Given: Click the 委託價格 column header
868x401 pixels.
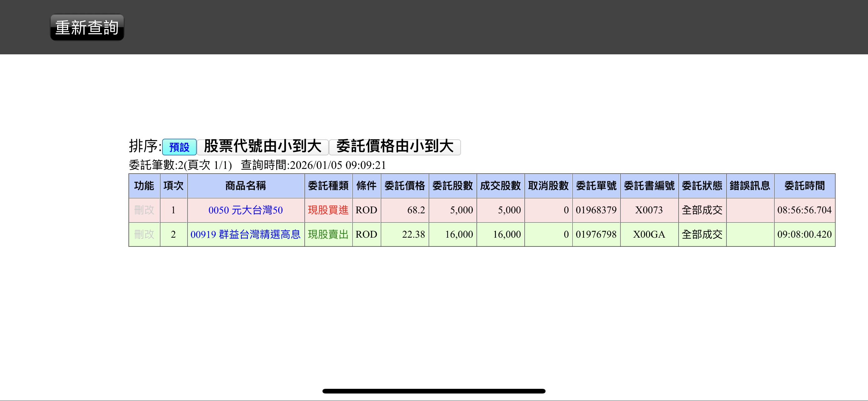Looking at the screenshot, I should click(x=404, y=186).
